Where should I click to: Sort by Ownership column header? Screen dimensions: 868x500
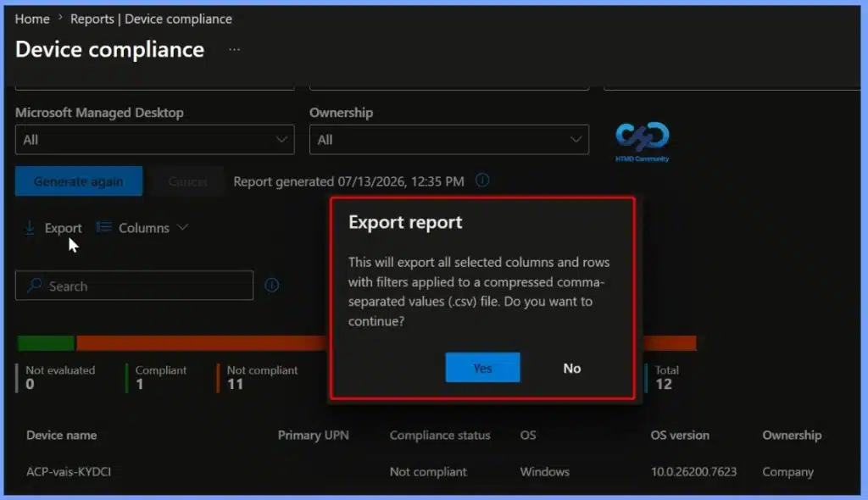click(x=792, y=436)
